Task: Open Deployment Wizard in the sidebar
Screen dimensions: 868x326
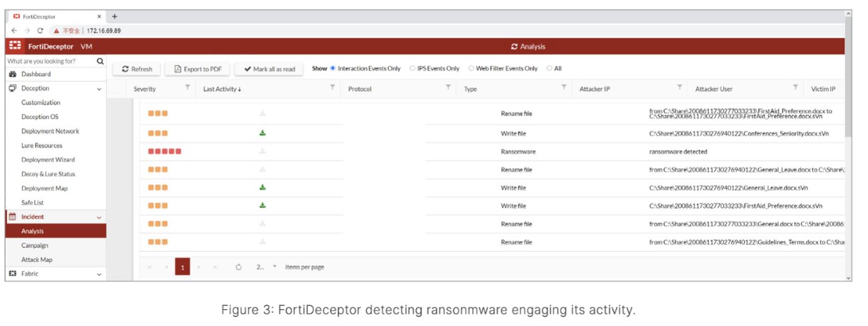Action: (x=48, y=160)
